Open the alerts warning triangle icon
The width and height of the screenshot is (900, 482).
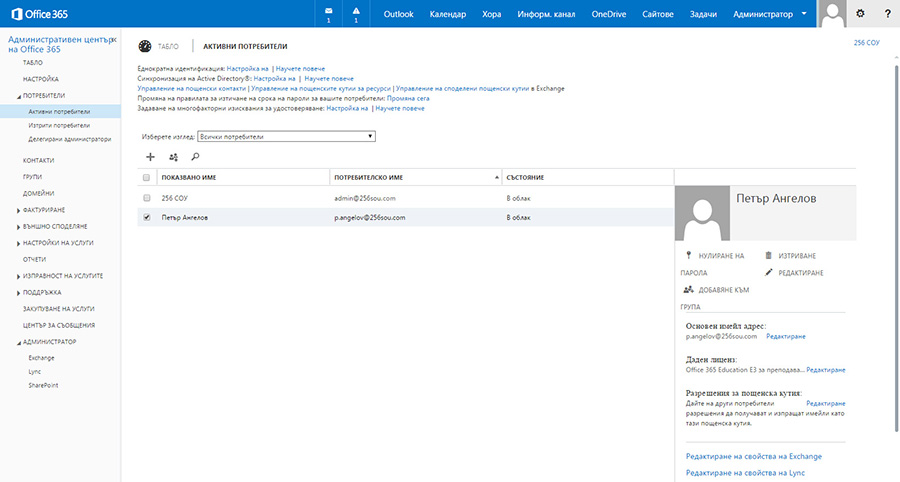(x=356, y=11)
